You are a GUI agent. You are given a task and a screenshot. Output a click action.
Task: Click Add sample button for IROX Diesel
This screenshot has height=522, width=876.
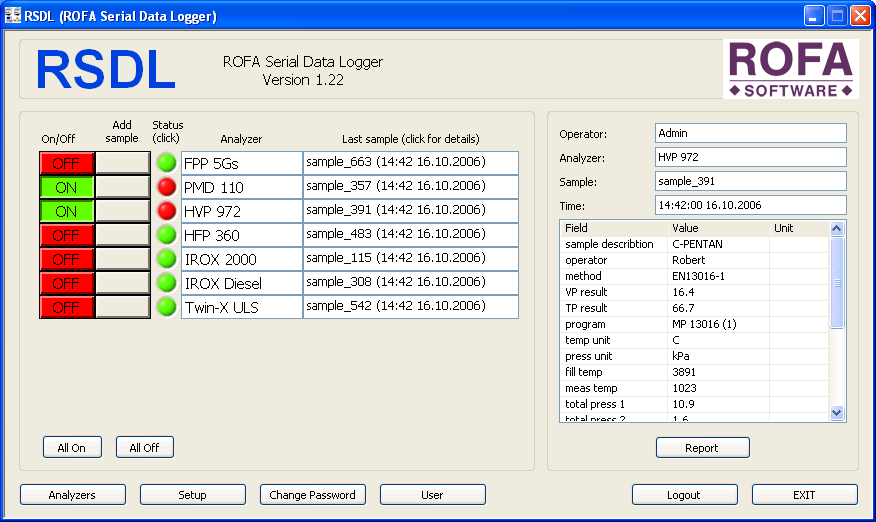click(x=122, y=283)
